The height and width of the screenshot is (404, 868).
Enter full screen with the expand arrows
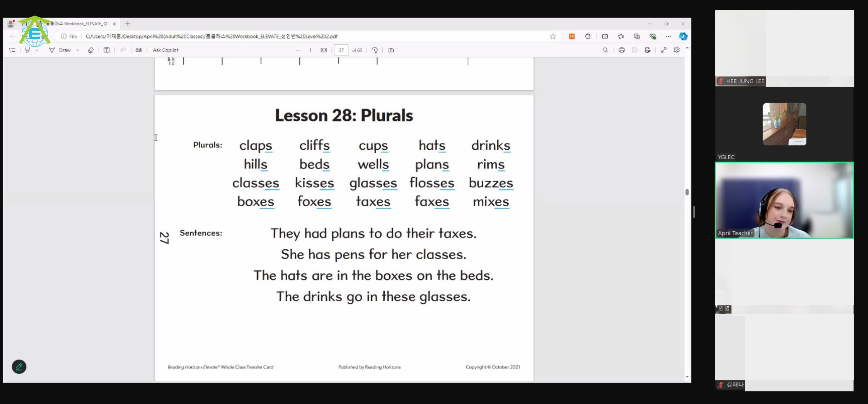664,50
